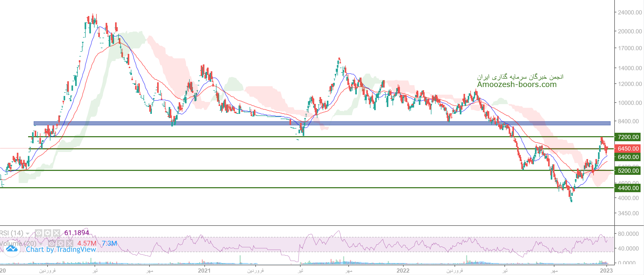The width and height of the screenshot is (644, 275).
Task: Click the Amoozesh-boors.com watermark text
Action: click(x=517, y=84)
